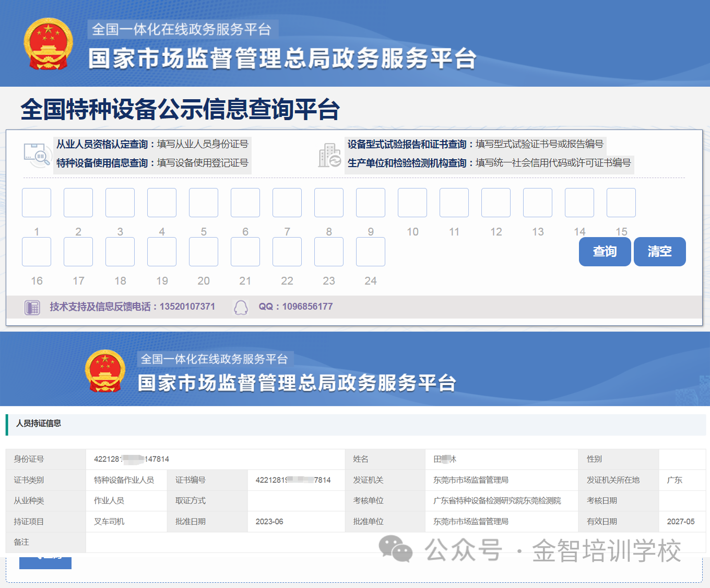This screenshot has width=710, height=588.
Task: Click the 备注 row label
Action: tap(21, 542)
